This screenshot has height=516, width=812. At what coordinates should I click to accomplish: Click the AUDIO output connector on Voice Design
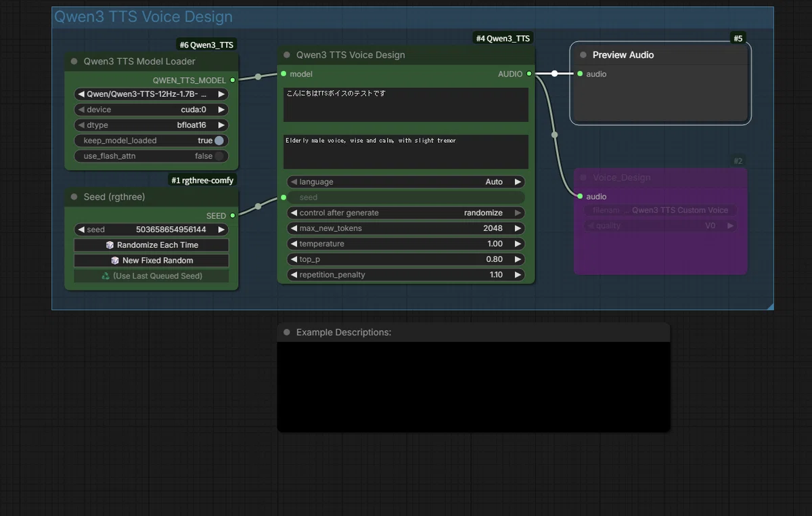(x=529, y=74)
